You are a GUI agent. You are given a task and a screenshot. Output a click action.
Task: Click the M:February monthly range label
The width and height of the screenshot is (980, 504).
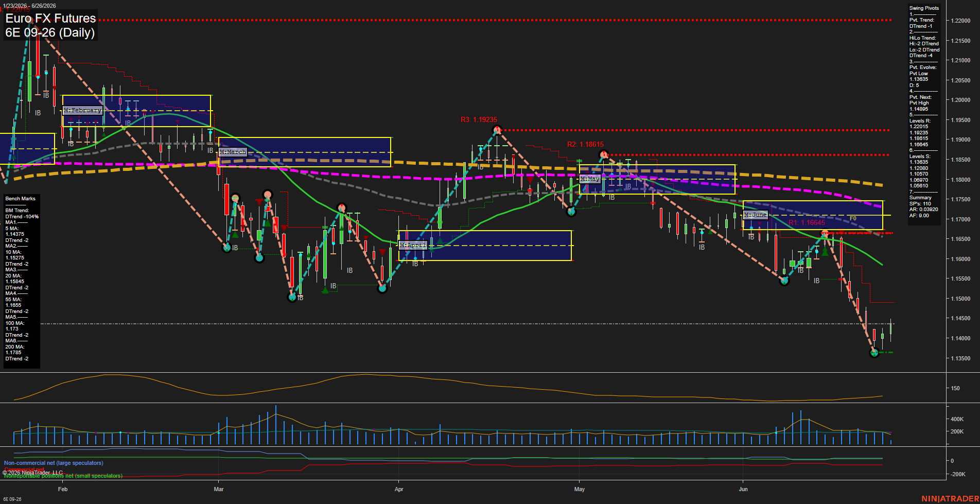(83, 110)
